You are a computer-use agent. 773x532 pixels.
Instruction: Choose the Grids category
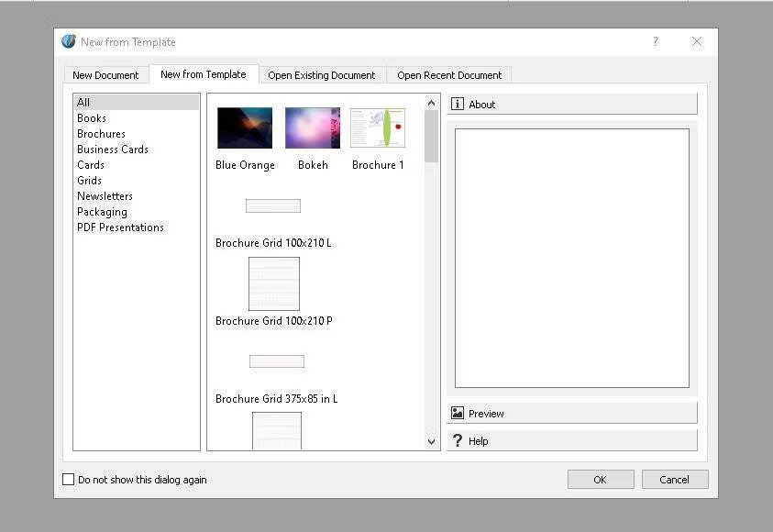coord(137,181)
